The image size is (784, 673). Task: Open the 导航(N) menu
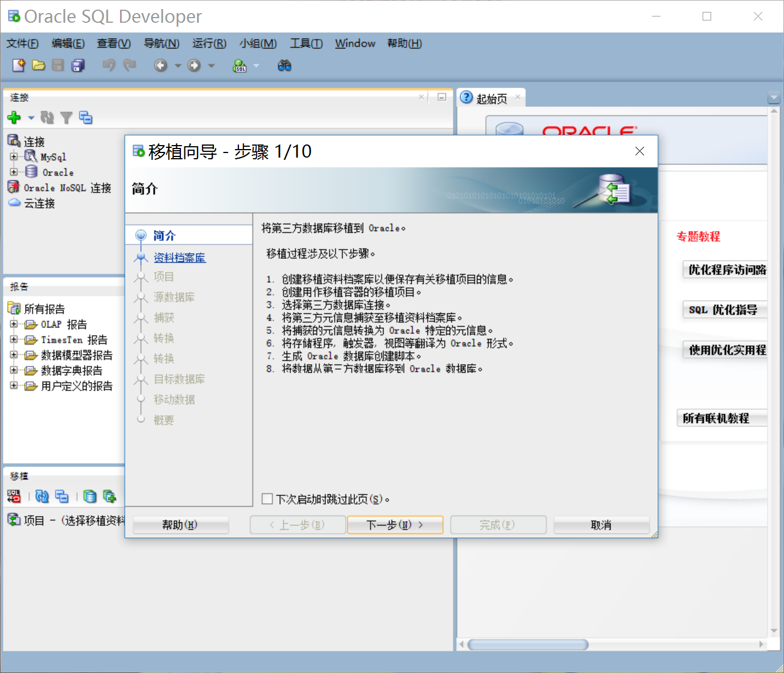pos(162,43)
